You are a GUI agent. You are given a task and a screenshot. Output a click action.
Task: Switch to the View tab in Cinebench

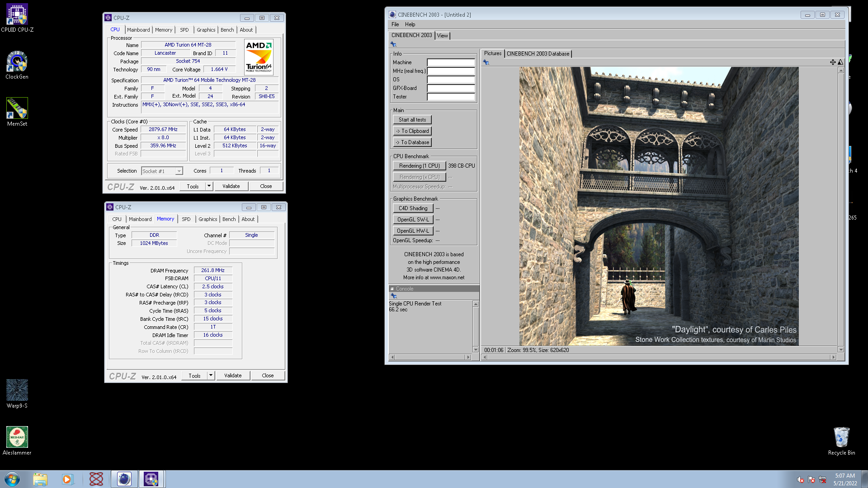click(x=443, y=36)
